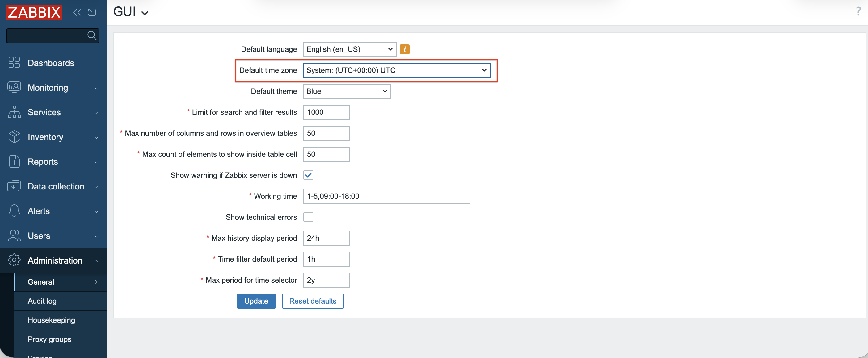This screenshot has width=868, height=358.
Task: Click the kiosk mode sidebar icon
Action: [x=92, y=12]
